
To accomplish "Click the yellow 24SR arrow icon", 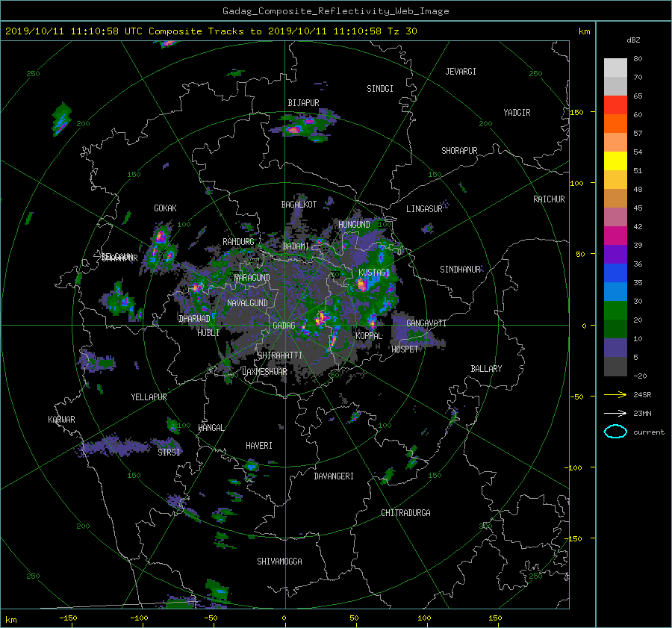I will (x=615, y=394).
